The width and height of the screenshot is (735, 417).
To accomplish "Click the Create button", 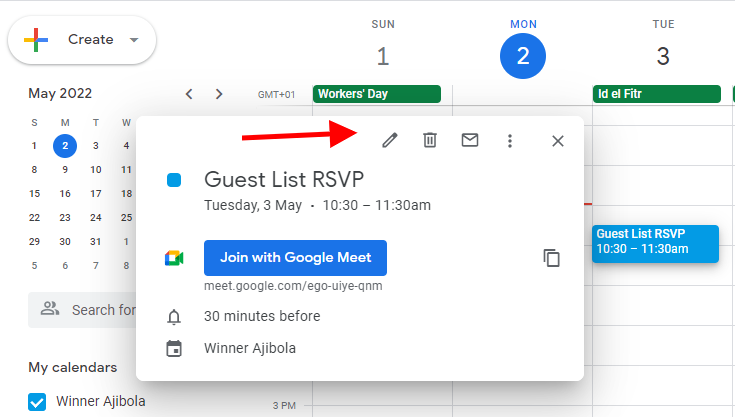I will click(x=82, y=40).
